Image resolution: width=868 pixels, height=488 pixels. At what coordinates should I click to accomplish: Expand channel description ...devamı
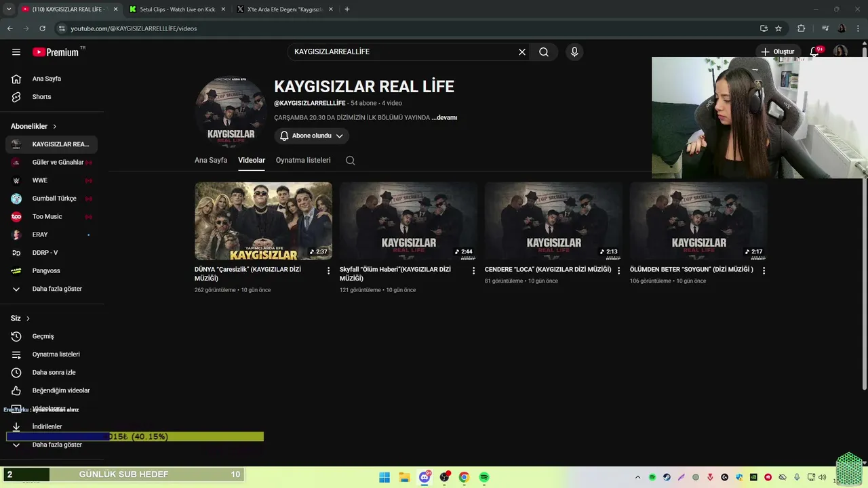[444, 117]
